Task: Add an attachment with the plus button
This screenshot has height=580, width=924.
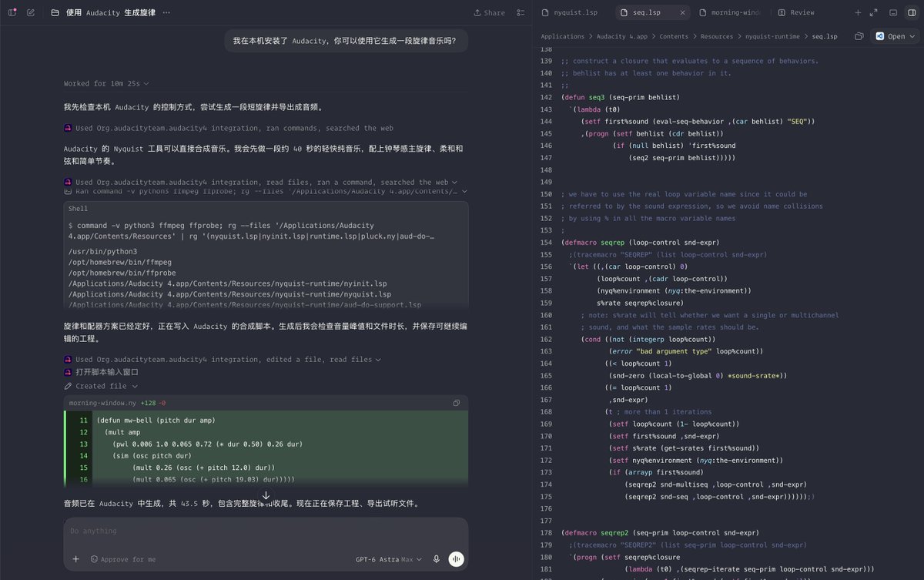Action: pos(75,559)
